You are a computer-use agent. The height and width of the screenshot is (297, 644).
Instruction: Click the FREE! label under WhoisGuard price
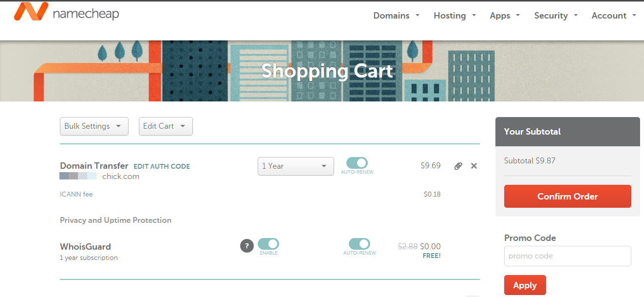click(432, 256)
